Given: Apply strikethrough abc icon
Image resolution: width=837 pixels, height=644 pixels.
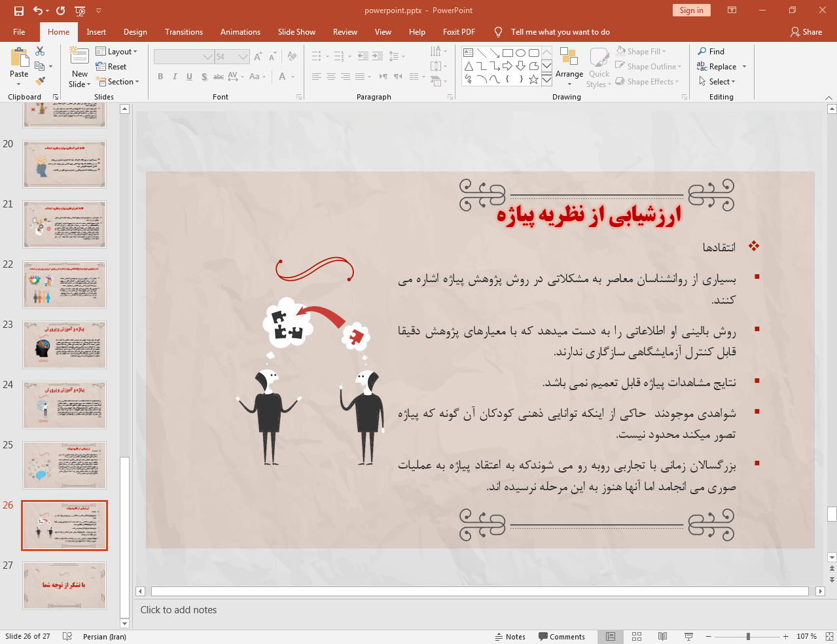Looking at the screenshot, I should 219,77.
